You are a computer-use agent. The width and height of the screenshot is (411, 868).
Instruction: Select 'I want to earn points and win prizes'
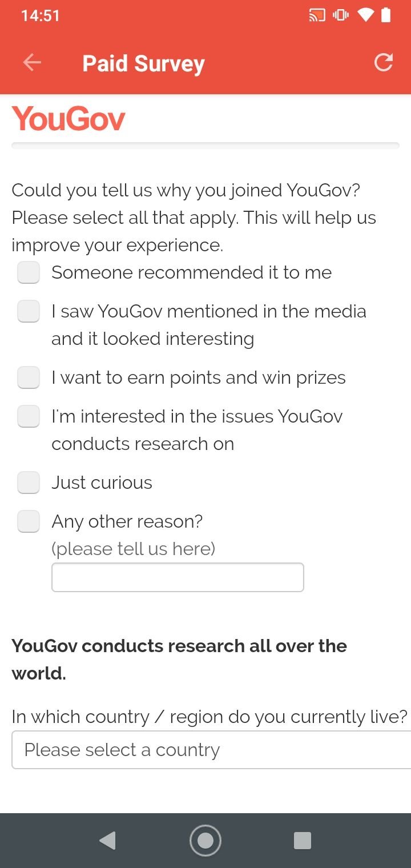click(29, 377)
